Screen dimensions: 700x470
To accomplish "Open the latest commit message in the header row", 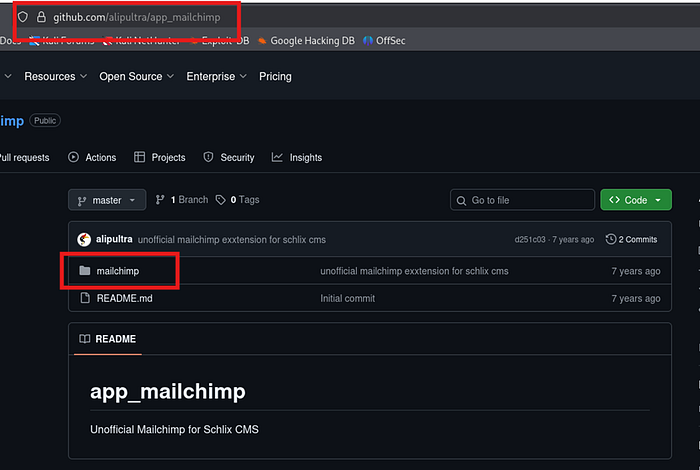I will 232,240.
